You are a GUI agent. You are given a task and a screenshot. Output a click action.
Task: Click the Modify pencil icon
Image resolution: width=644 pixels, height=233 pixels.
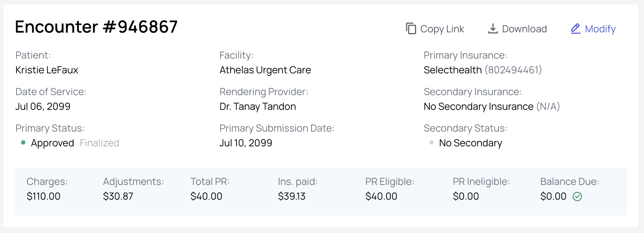[x=576, y=28]
